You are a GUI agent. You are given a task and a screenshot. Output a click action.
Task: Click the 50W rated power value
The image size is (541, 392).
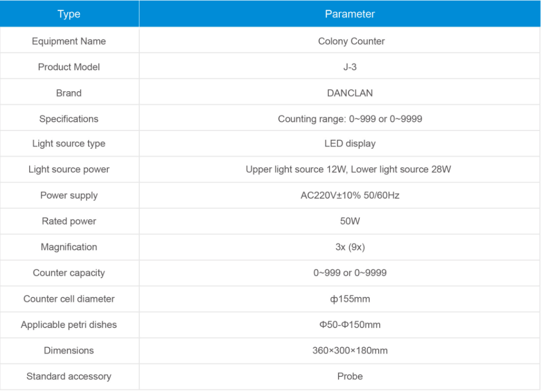coord(350,221)
